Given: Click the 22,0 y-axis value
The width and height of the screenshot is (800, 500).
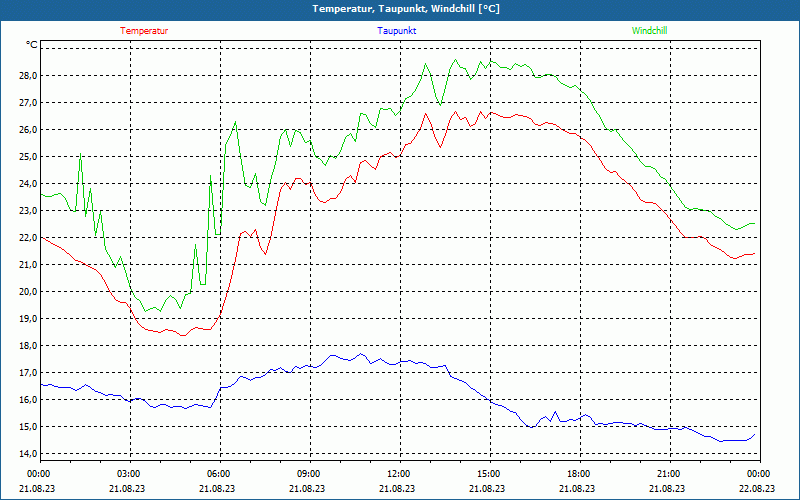Looking at the screenshot, I should (x=28, y=238).
